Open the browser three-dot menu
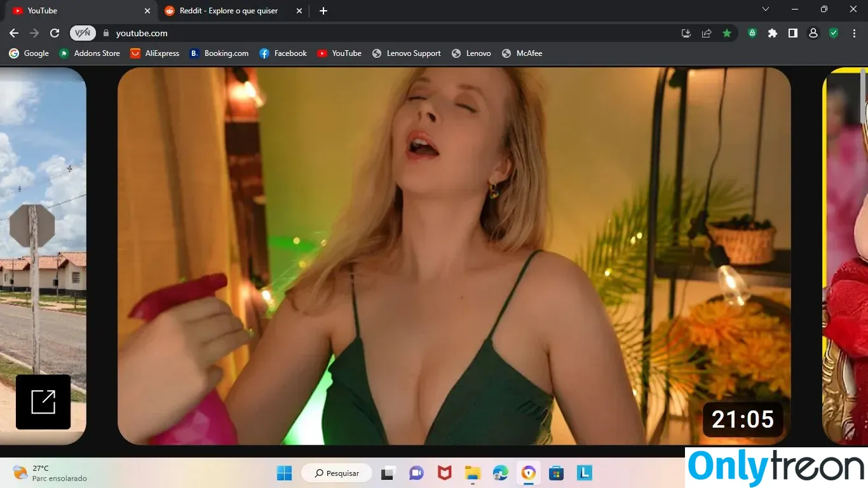This screenshot has width=868, height=488. tap(854, 33)
